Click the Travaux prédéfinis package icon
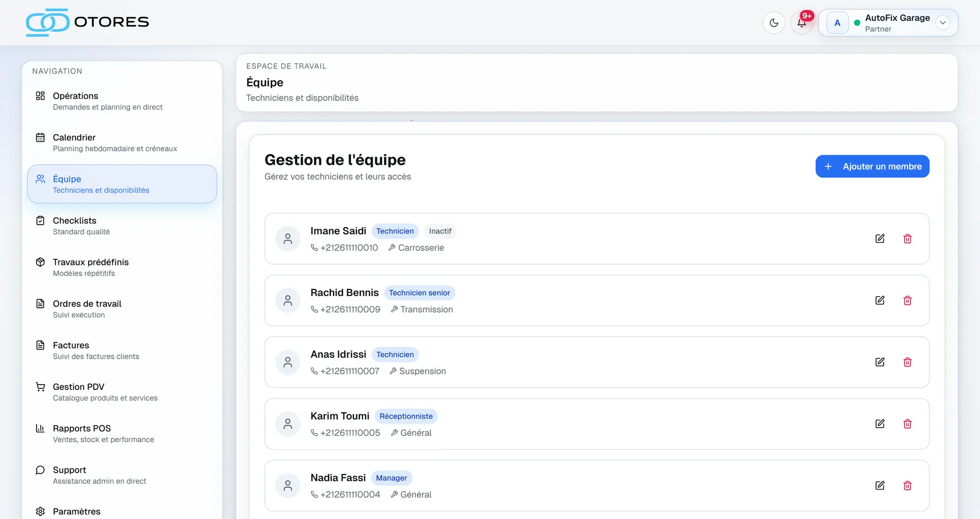The width and height of the screenshot is (980, 519). (40, 262)
